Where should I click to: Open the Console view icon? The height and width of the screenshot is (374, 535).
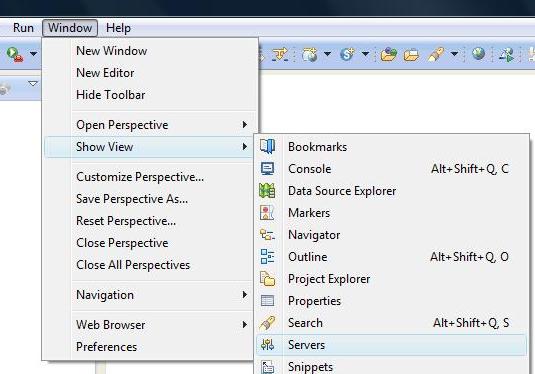pos(267,169)
